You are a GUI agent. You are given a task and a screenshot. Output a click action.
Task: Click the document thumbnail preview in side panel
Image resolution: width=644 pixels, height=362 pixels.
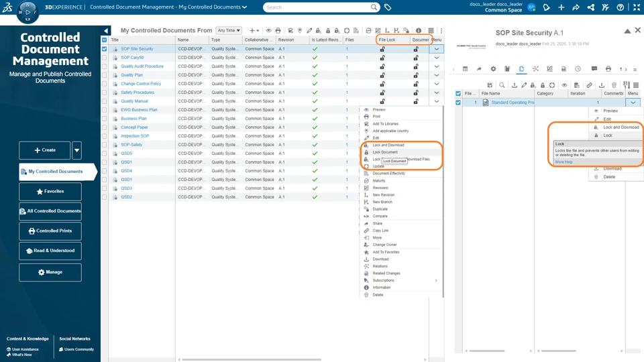[471, 46]
